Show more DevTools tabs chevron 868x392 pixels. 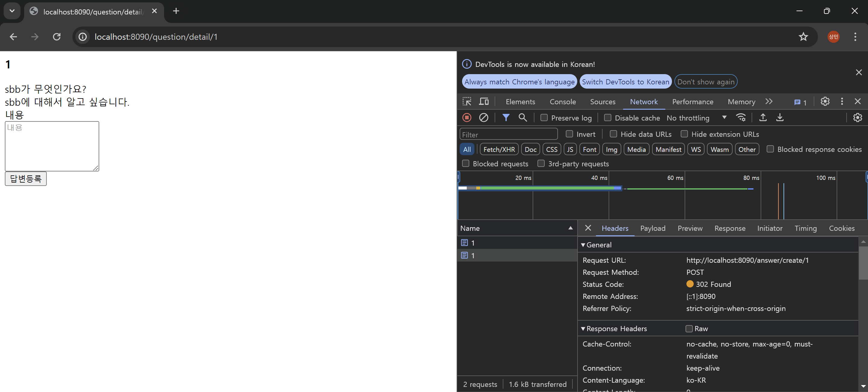[768, 101]
